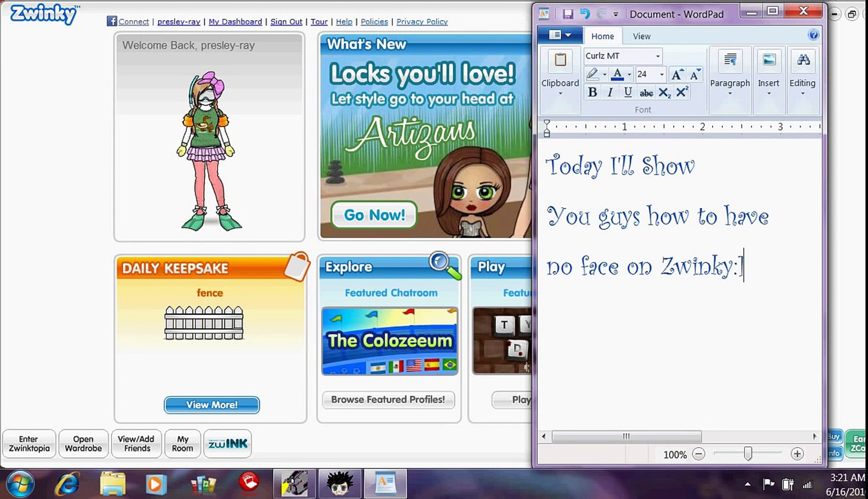This screenshot has width=868, height=499.
Task: Open the WordPad application menu
Action: (x=560, y=35)
